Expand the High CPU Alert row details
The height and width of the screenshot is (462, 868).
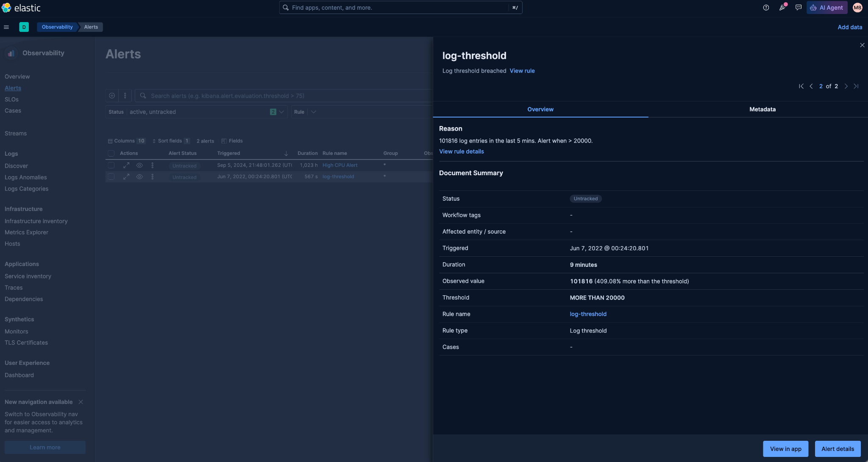pos(126,165)
